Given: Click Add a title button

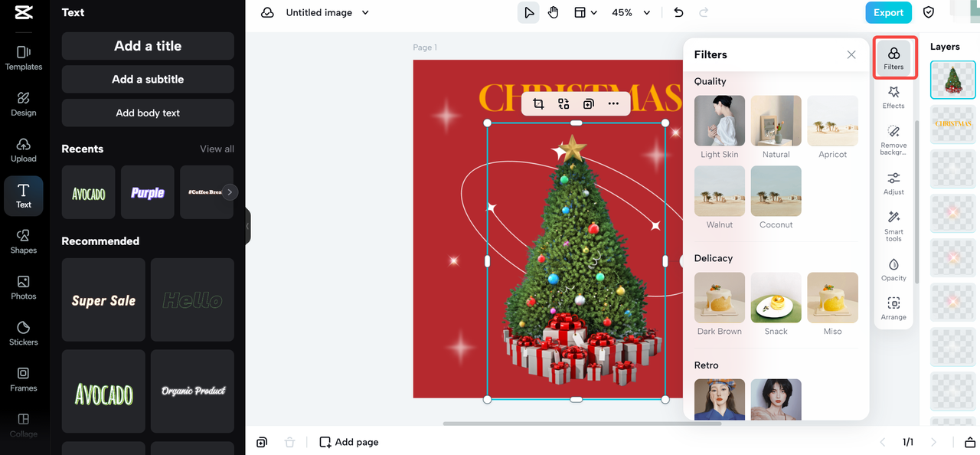Looking at the screenshot, I should click(x=148, y=46).
